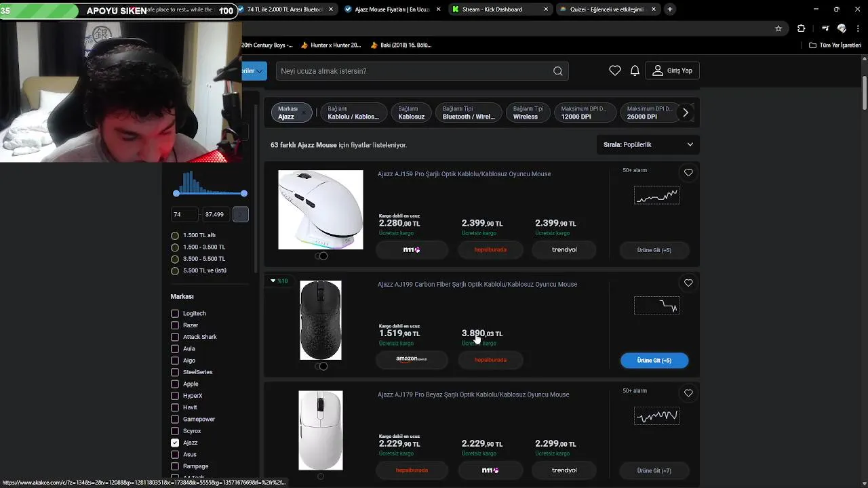
Task: Select the 1.500 - 3.500 TL price range
Action: [x=175, y=247]
